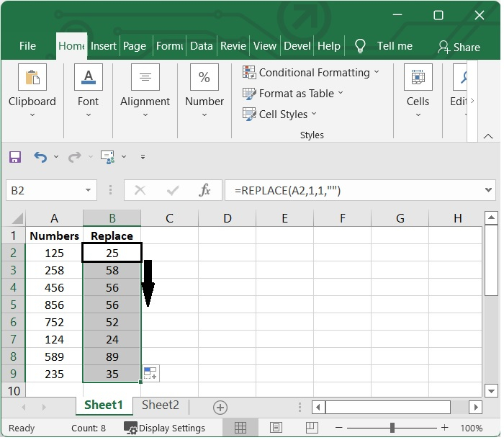The image size is (504, 440).
Task: Switch to Page Layout view icon
Action: pos(276,428)
